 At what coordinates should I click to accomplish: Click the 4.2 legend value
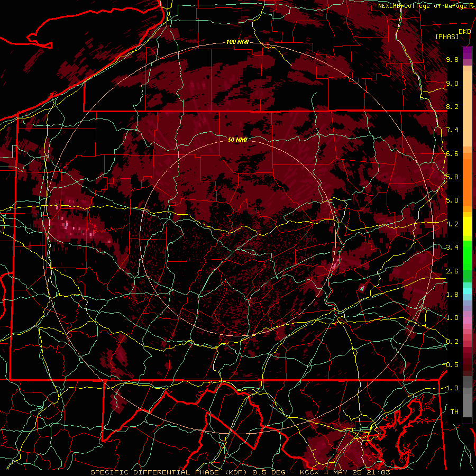(x=452, y=224)
